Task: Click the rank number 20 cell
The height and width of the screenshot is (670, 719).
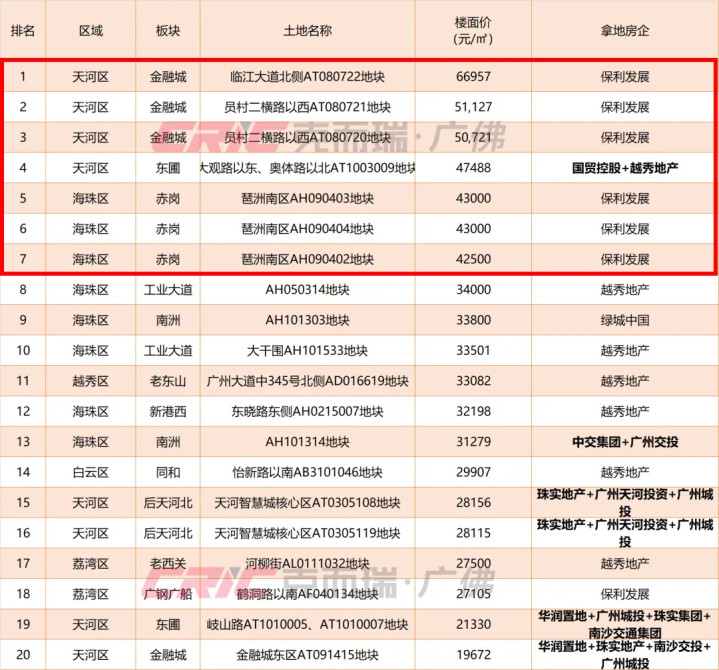Action: (23, 655)
